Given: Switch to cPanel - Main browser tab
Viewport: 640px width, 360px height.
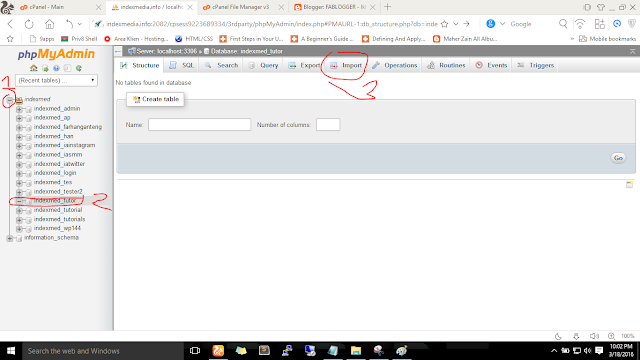Looking at the screenshot, I should (x=60, y=7).
